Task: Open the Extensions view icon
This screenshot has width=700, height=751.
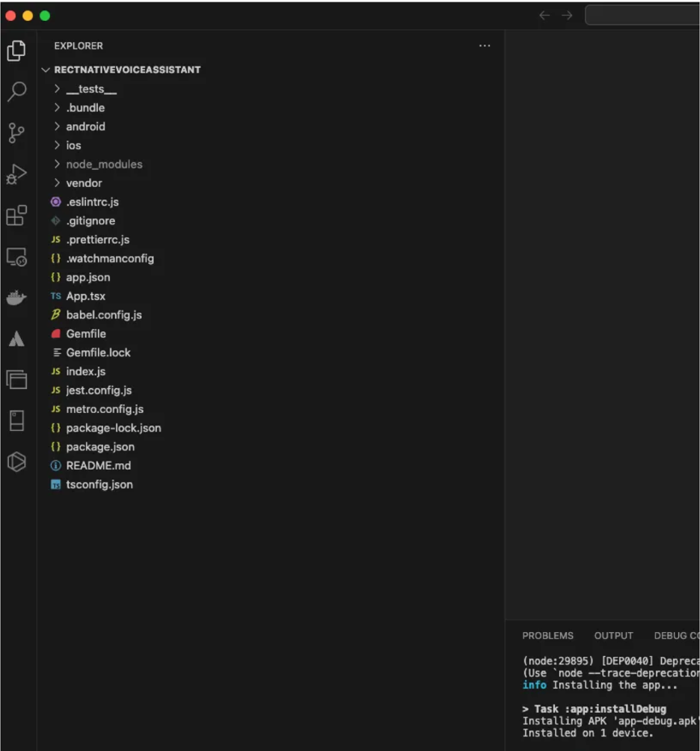Action: [x=16, y=215]
